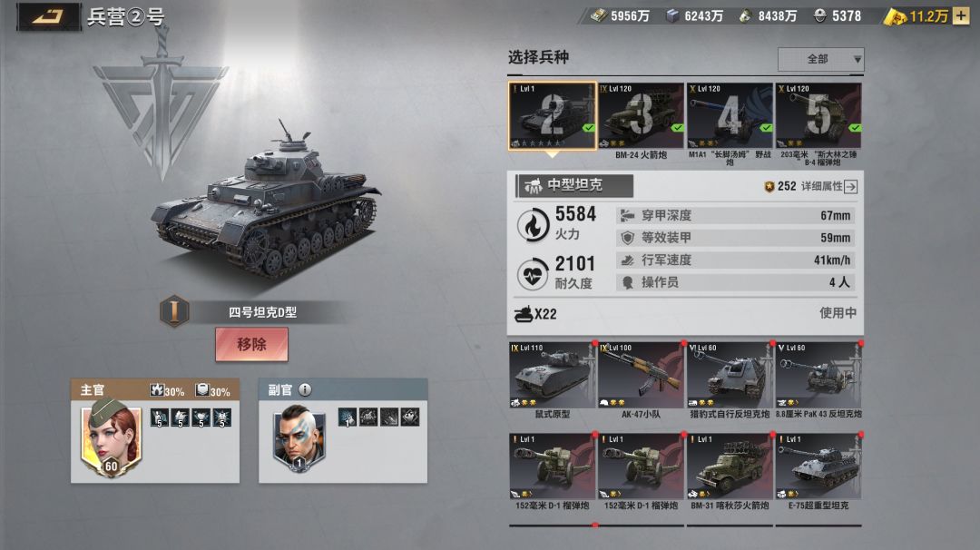The height and width of the screenshot is (550, 980).
Task: Select the 中型坦克 medium tank category header
Action: click(574, 186)
